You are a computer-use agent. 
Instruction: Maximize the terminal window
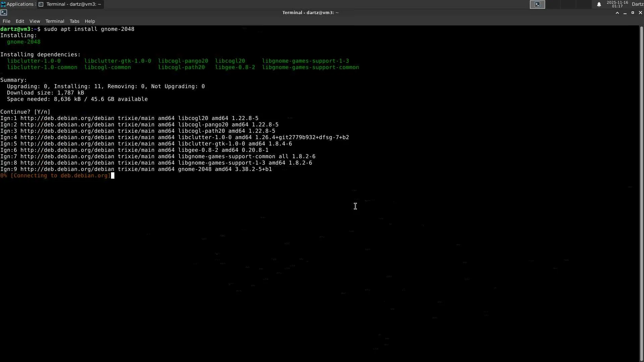coord(633,13)
